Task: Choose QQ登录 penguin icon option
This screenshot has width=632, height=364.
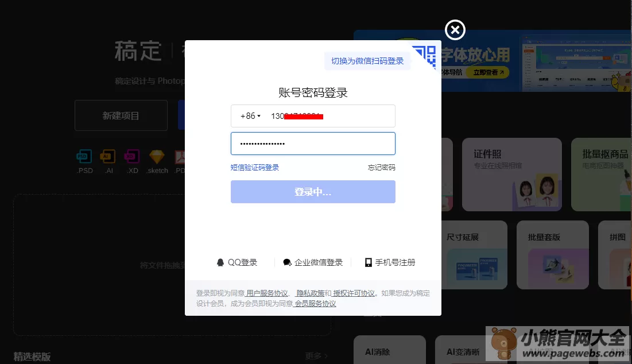Action: click(237, 262)
